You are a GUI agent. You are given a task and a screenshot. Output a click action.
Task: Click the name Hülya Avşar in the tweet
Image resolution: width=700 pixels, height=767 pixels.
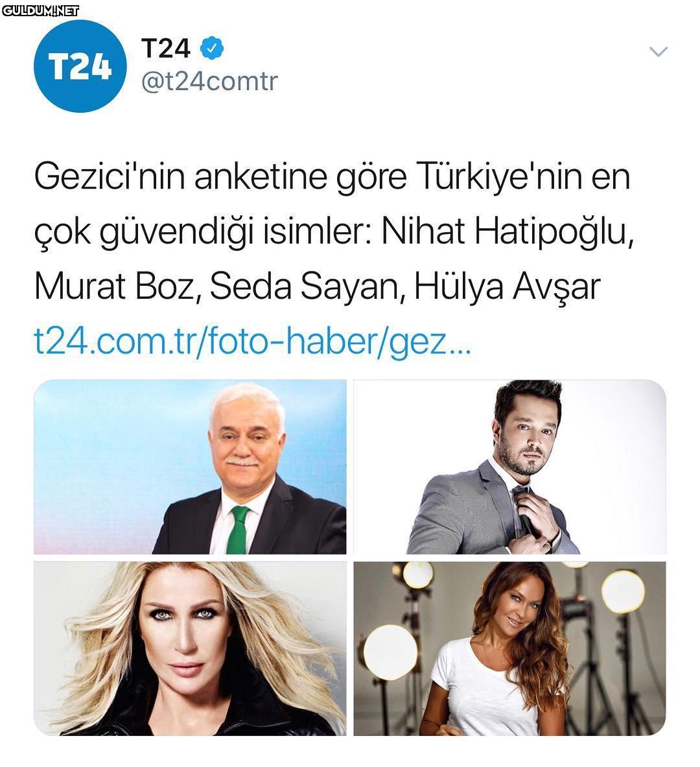507,287
